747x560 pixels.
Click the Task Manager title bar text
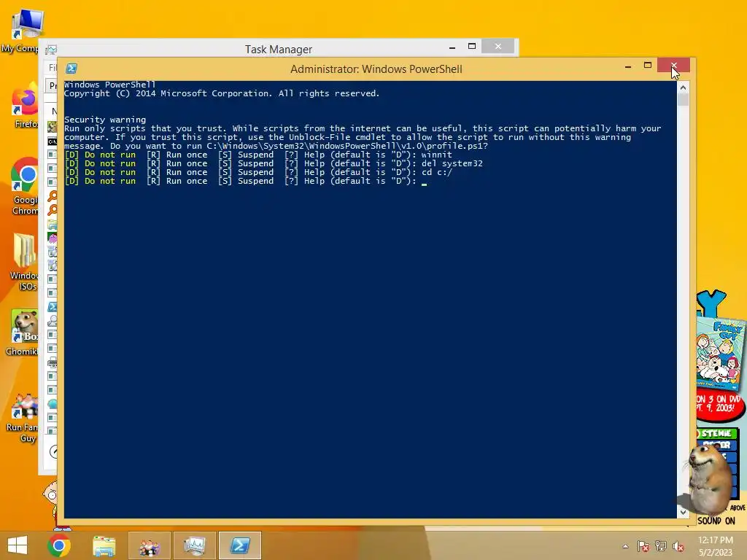point(278,50)
